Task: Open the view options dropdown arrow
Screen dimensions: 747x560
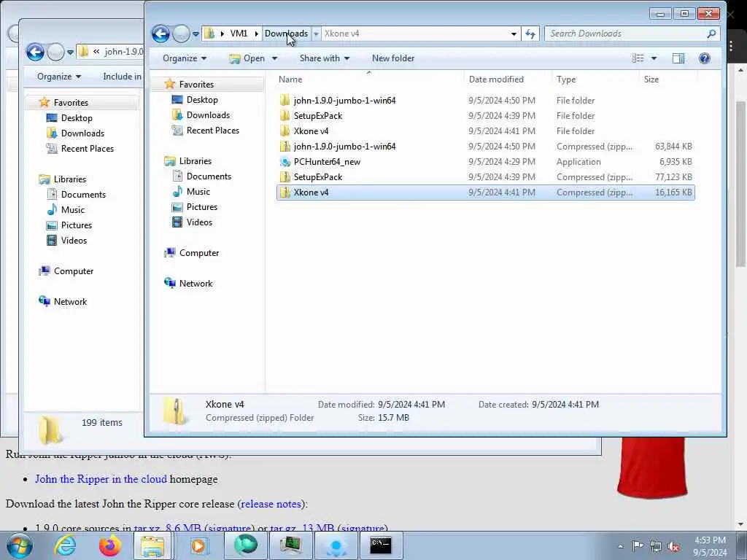Action: (654, 58)
